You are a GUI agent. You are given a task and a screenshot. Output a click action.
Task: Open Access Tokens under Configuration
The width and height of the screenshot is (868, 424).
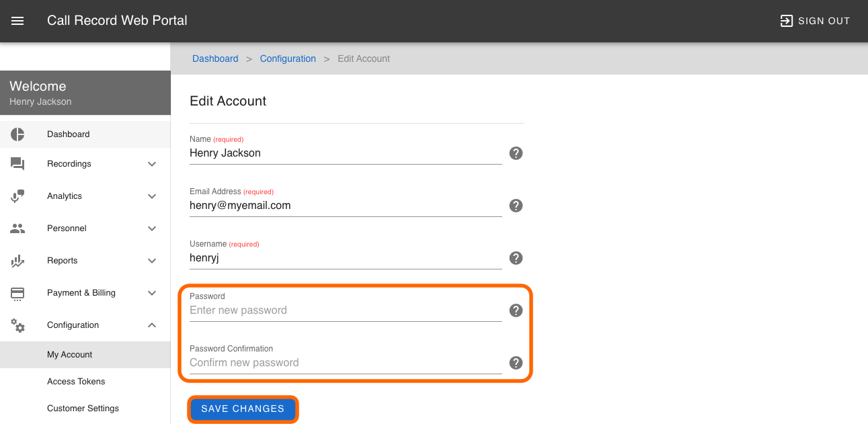(85, 382)
